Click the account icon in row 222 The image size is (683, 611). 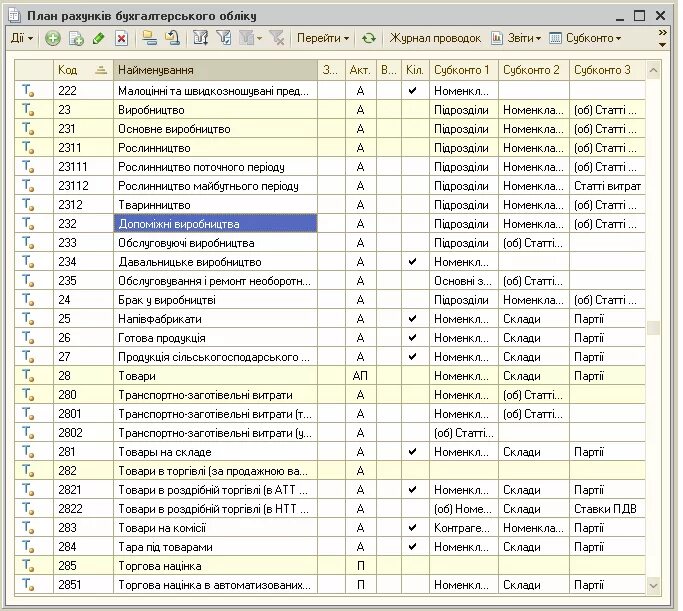point(29,91)
